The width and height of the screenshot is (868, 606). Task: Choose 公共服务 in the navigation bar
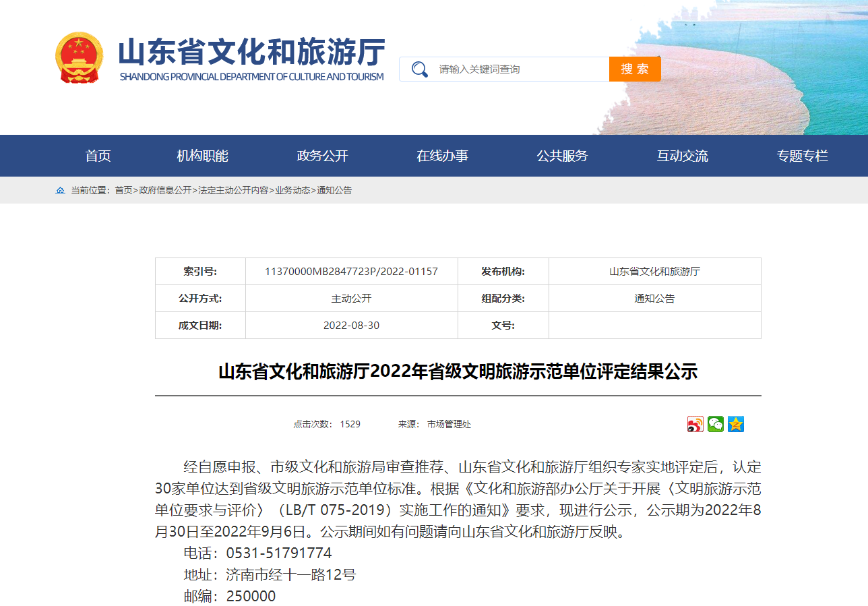562,156
